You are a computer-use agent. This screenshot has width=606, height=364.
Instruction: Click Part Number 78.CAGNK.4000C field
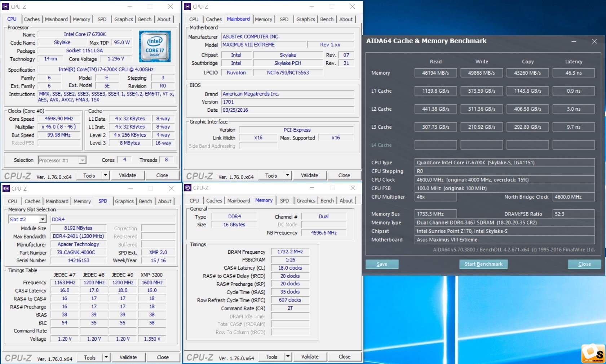click(79, 252)
